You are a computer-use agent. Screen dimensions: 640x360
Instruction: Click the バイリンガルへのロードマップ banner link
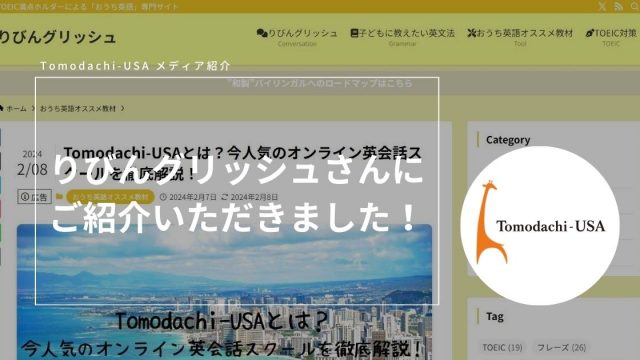tap(320, 83)
